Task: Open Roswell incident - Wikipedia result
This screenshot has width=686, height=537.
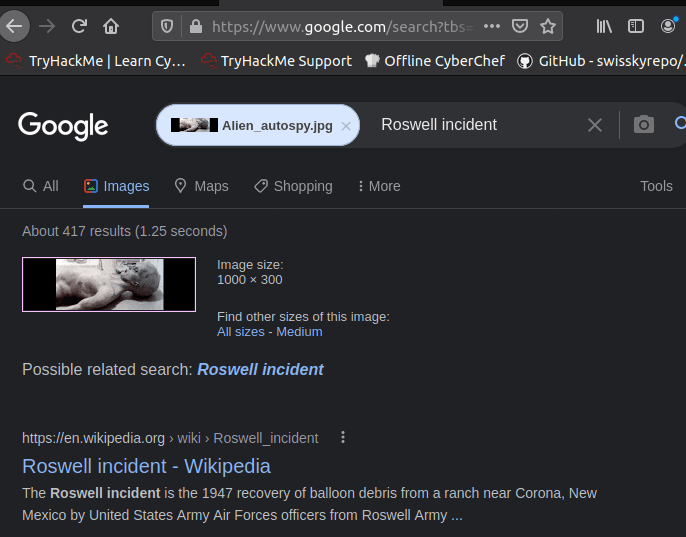Action: click(x=146, y=466)
